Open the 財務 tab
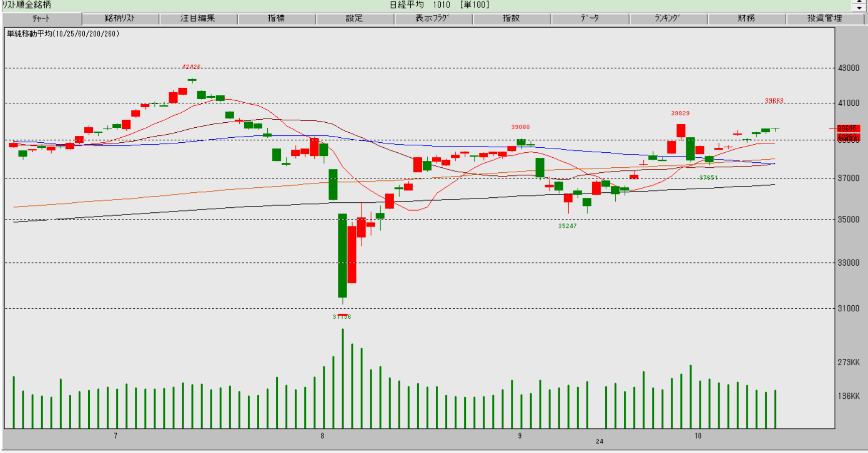Screen dimensions: 868x453 pos(746,19)
